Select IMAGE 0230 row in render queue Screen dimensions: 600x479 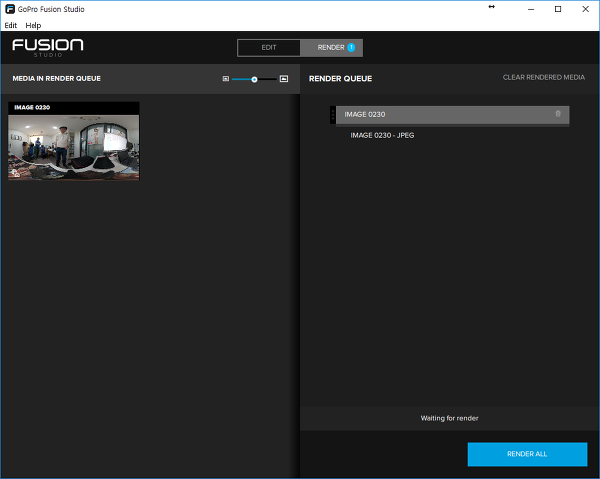pos(452,115)
